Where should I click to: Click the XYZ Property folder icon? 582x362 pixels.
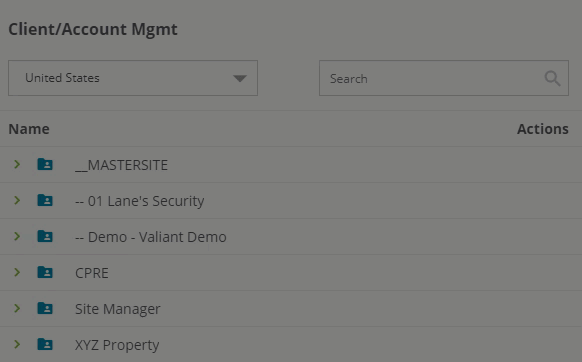coord(45,345)
